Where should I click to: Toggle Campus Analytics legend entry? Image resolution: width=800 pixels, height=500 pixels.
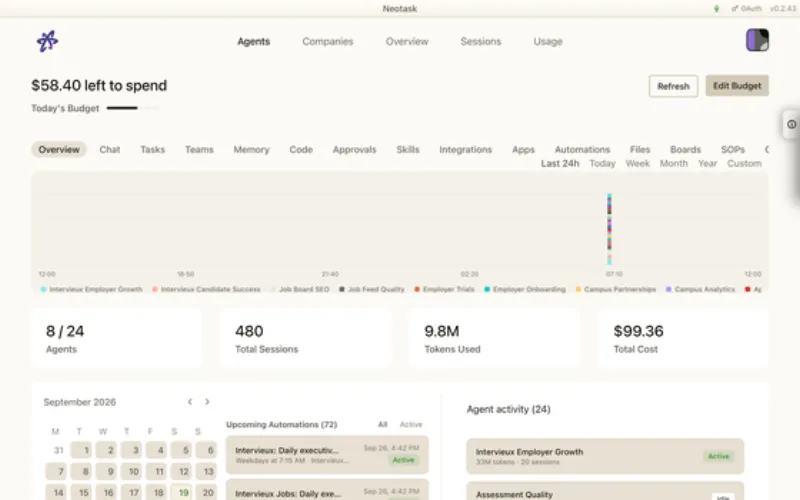(701, 289)
